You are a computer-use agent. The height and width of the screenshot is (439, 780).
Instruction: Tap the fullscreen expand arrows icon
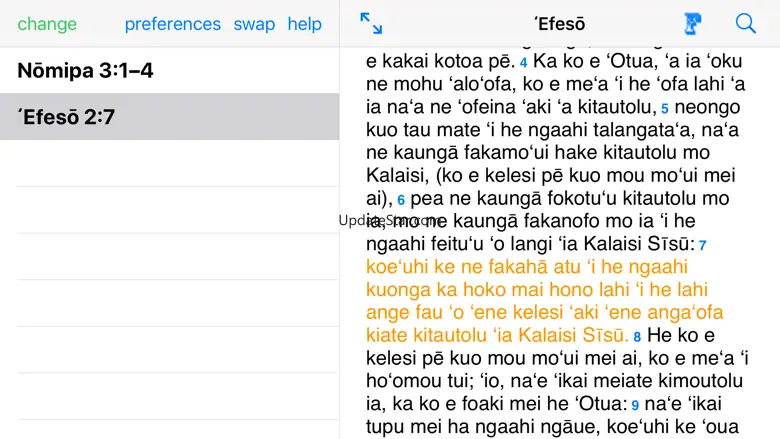coord(371,23)
